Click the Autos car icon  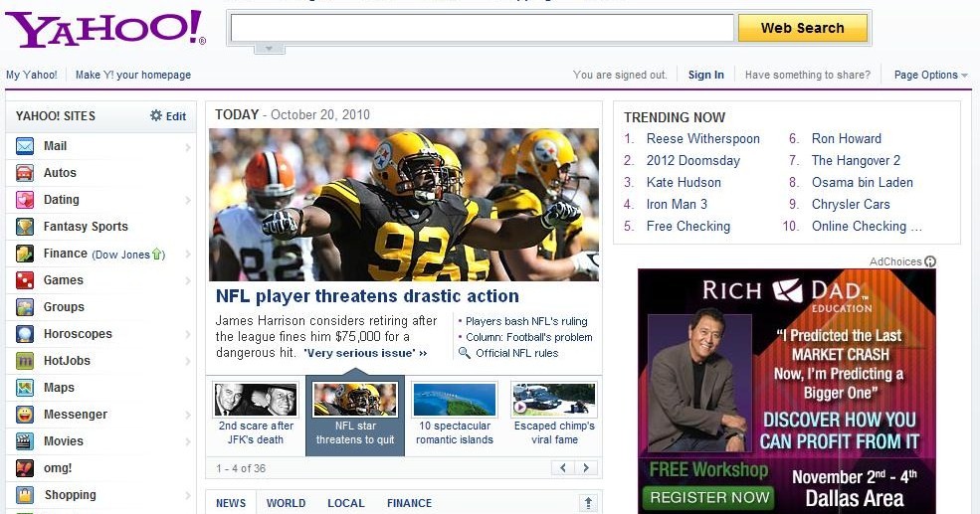pos(25,173)
